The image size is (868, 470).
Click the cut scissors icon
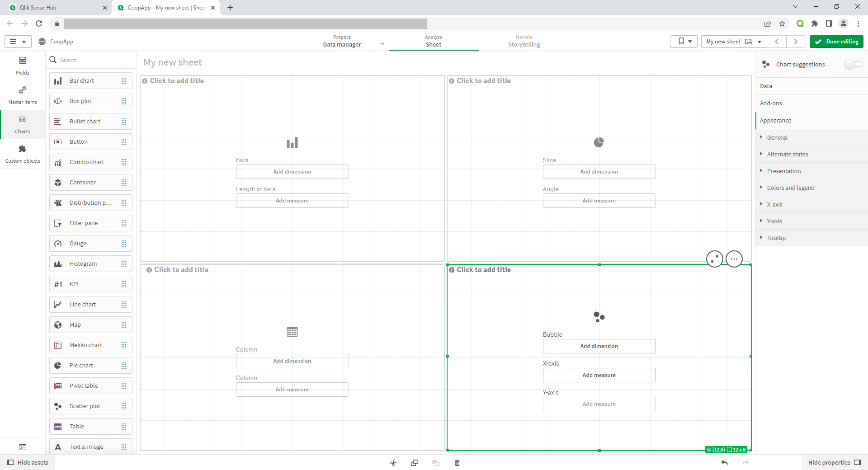[393, 463]
